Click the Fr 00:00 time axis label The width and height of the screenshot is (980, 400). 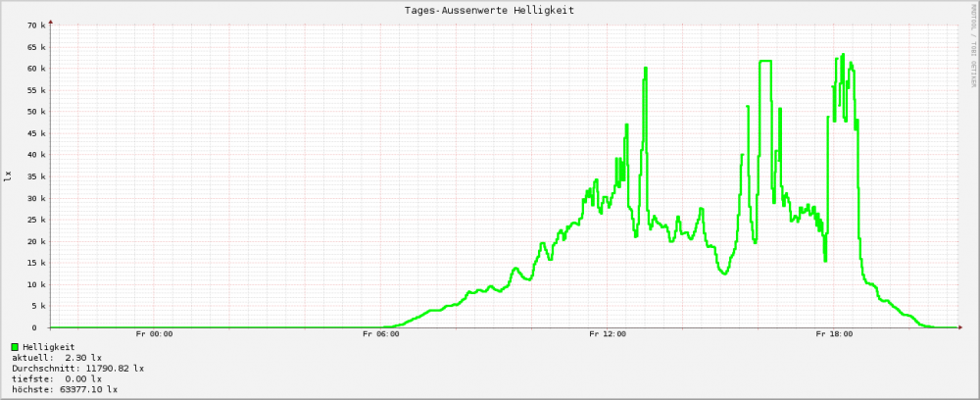pyautogui.click(x=155, y=334)
